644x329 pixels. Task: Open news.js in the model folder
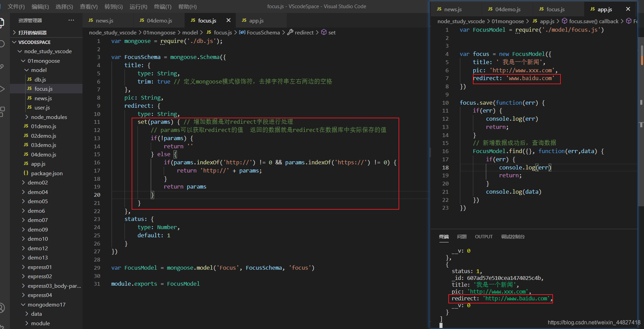coord(46,98)
